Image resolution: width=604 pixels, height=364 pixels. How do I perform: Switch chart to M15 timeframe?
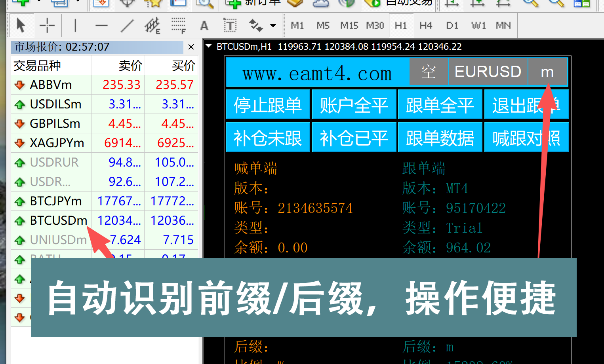pos(349,26)
